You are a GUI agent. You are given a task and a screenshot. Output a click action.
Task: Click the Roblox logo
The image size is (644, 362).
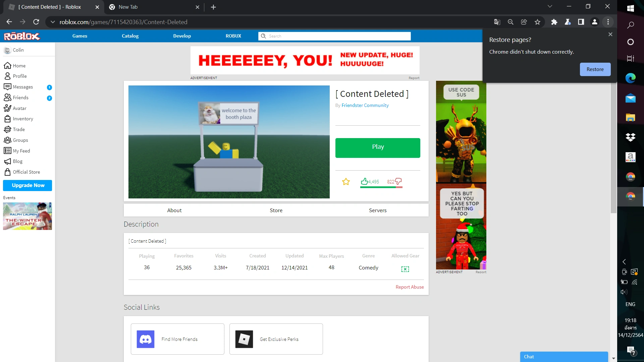click(22, 36)
